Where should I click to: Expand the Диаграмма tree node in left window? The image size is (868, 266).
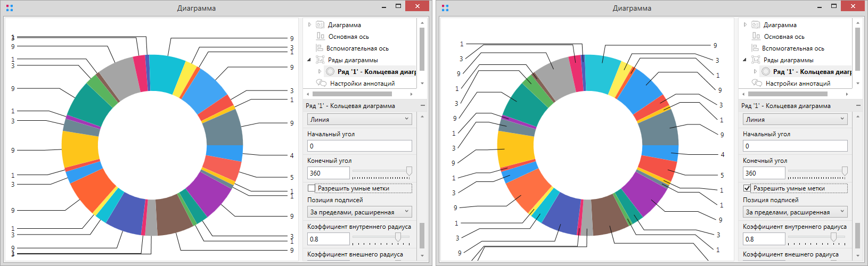310,25
